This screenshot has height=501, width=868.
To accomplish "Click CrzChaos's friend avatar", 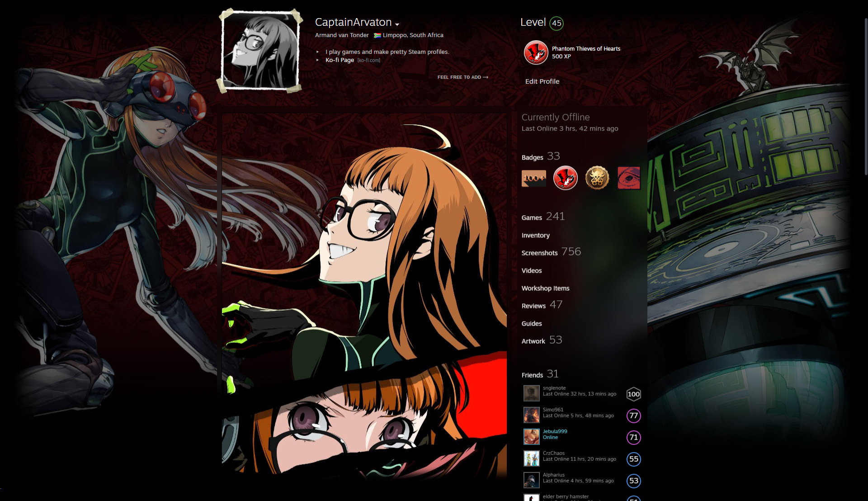I will (532, 458).
